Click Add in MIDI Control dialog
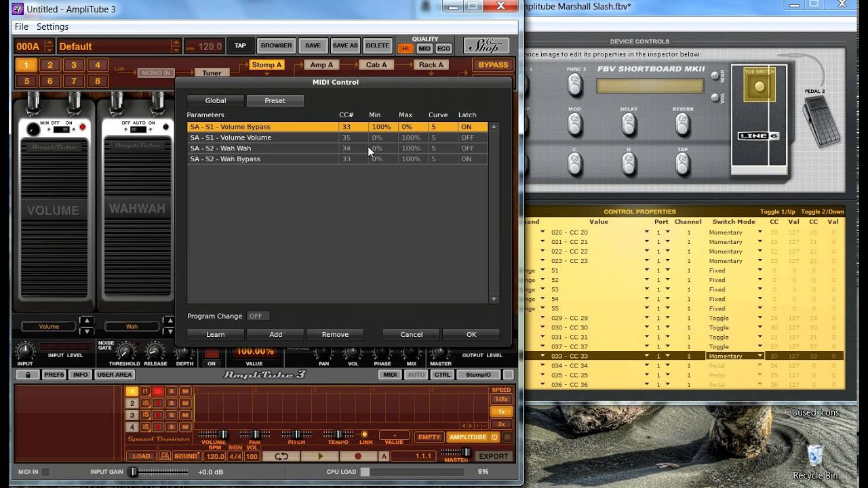Viewport: 868px width, 488px height. point(275,334)
